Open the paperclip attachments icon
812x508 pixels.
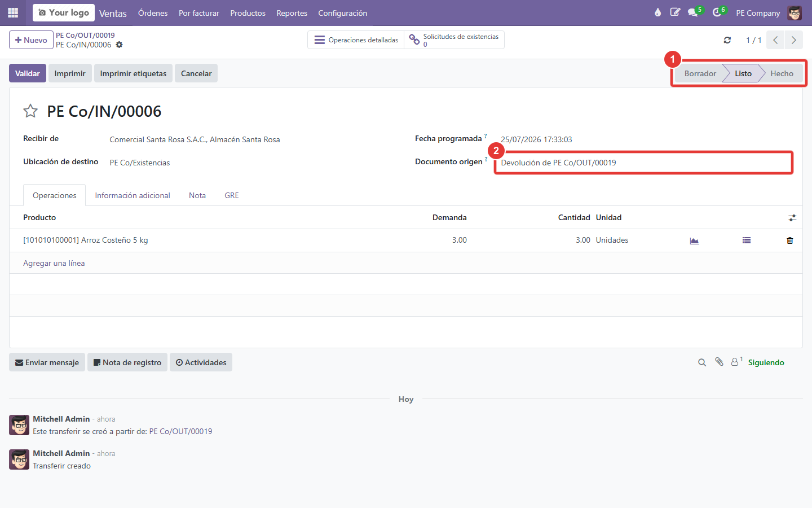(719, 362)
